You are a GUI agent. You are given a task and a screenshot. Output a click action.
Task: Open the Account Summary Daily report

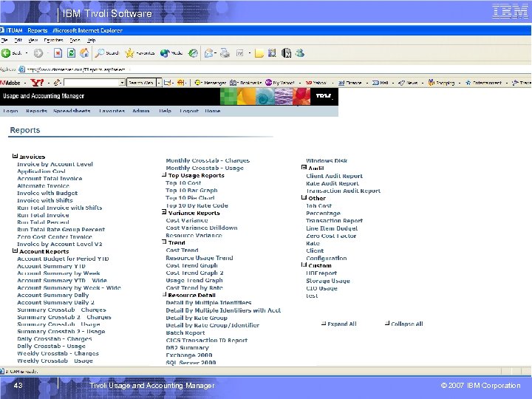pyautogui.click(x=53, y=295)
